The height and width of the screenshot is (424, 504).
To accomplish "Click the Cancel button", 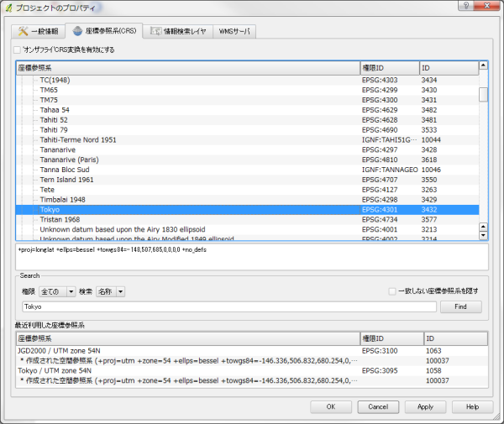I will (x=378, y=407).
